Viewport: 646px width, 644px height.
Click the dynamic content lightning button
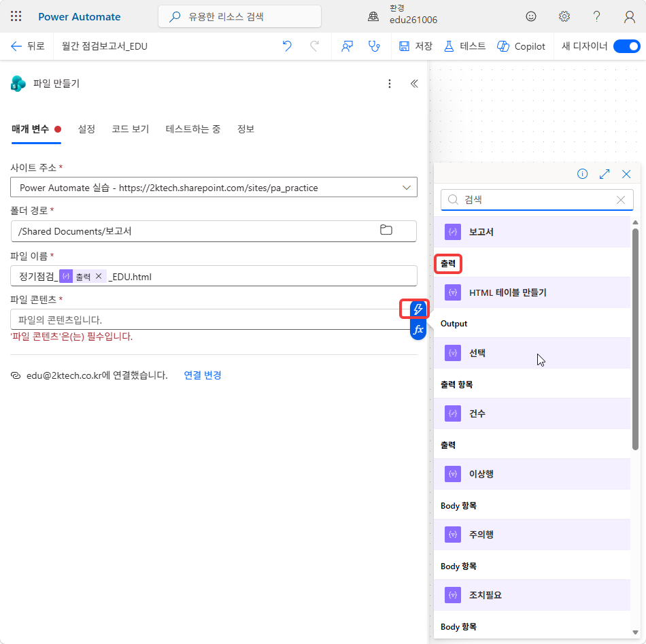tap(418, 309)
